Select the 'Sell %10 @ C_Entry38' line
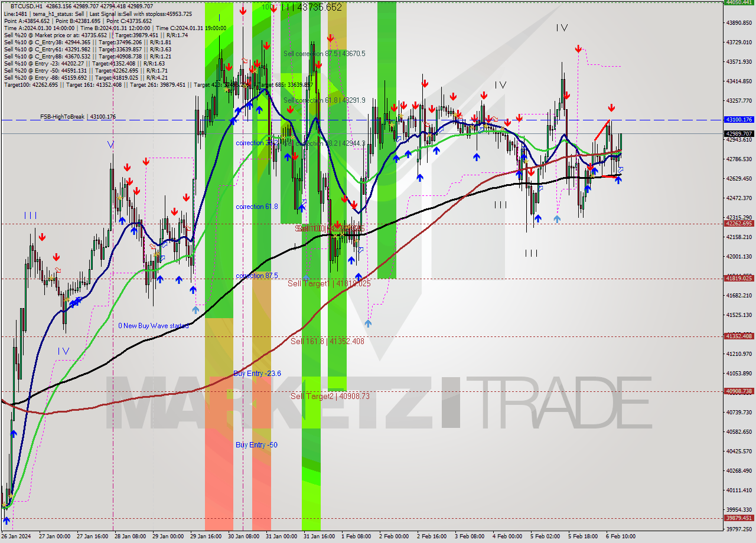Image resolution: width=756 pixels, height=543 pixels. coord(87,42)
